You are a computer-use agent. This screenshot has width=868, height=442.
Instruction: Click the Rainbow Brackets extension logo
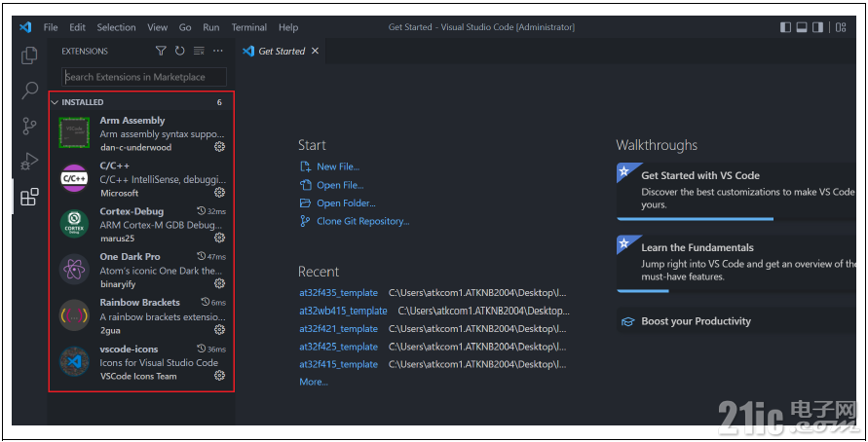pyautogui.click(x=74, y=315)
